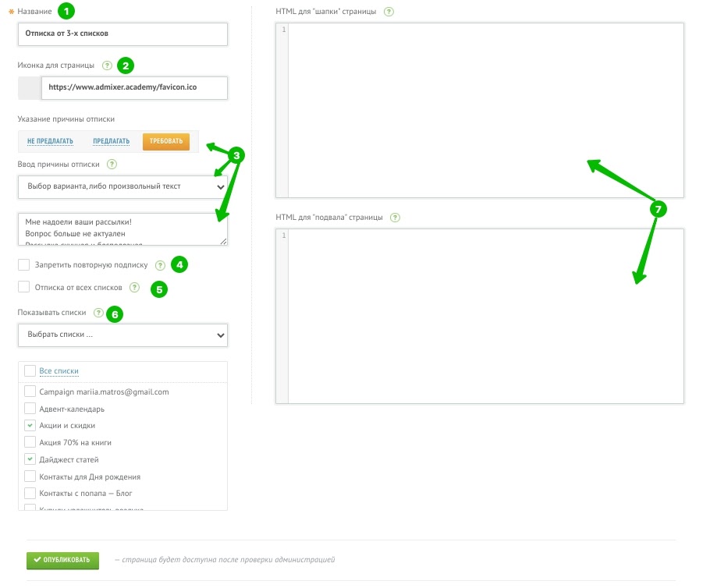The width and height of the screenshot is (710, 588).
Task: Click the Мне надоели ваши рассылки! line
Action: coord(78,222)
